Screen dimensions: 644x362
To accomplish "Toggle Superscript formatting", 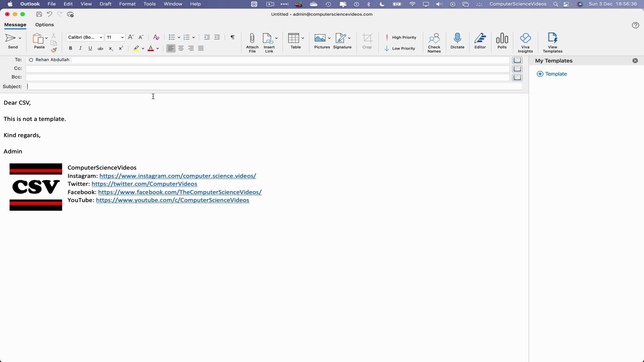I will [121, 48].
